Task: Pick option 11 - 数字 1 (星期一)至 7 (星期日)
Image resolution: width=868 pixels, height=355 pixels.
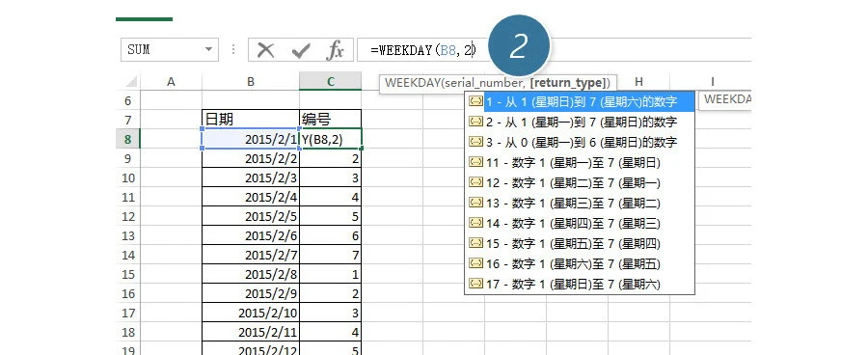Action: click(x=581, y=163)
